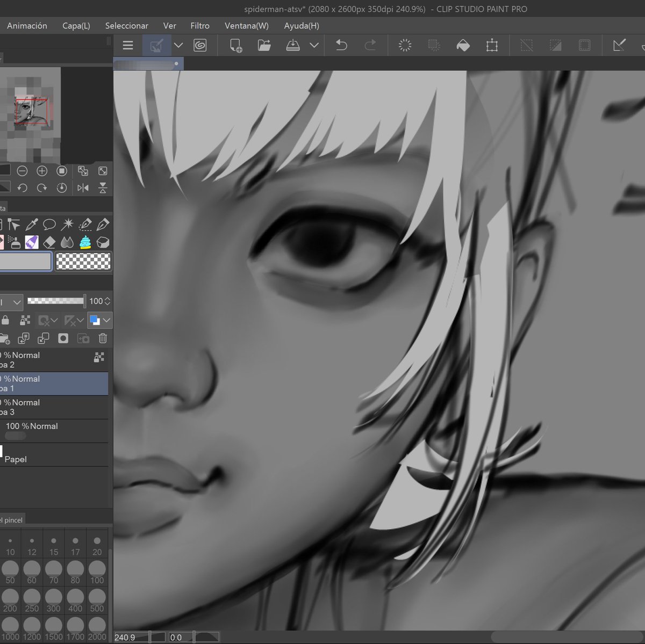Open the Filtro menu
Viewport: 645px width, 644px height.
click(200, 26)
